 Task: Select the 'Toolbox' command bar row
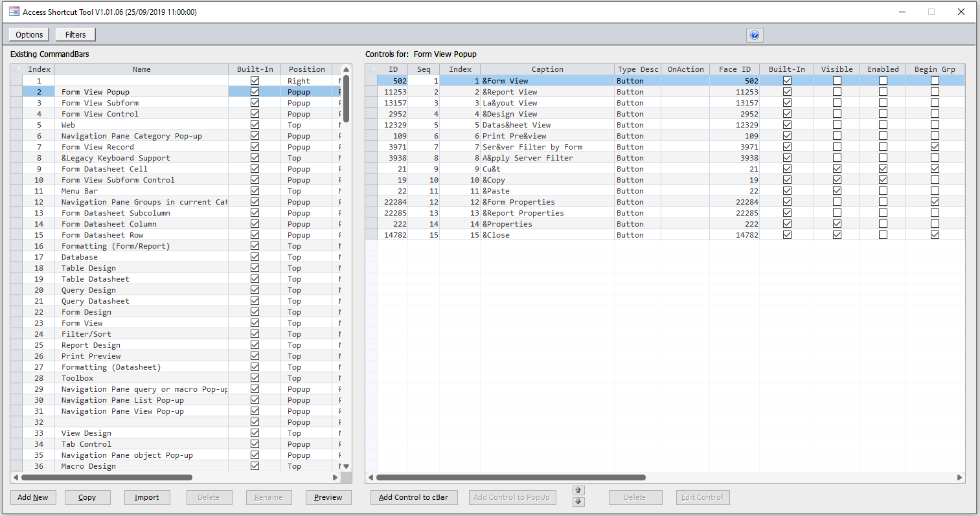coord(175,378)
